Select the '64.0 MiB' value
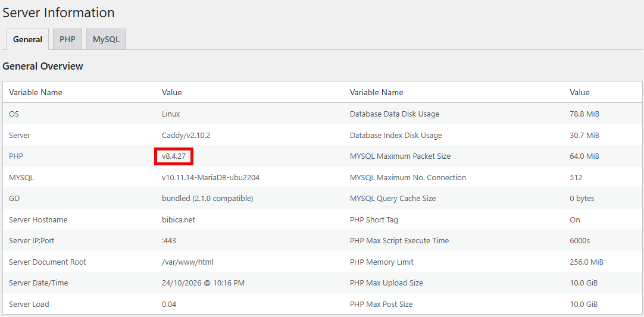The width and height of the screenshot is (644, 317). [x=584, y=156]
